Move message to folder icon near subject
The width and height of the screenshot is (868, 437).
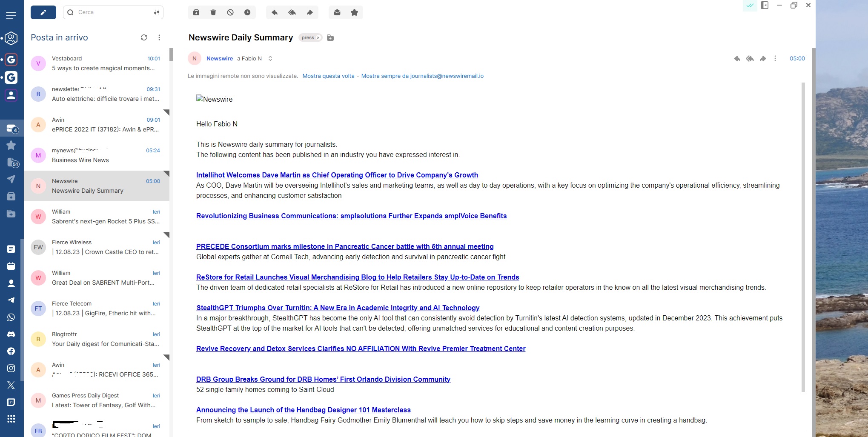pyautogui.click(x=330, y=38)
